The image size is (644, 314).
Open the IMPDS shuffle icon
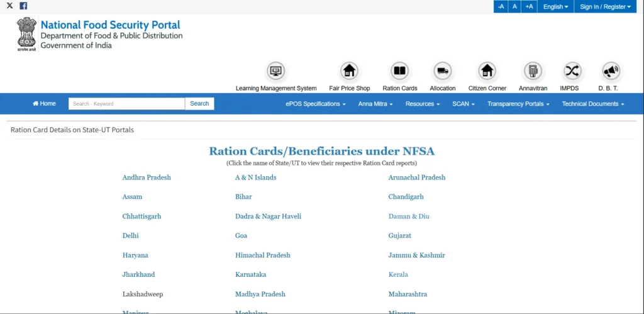coord(572,70)
